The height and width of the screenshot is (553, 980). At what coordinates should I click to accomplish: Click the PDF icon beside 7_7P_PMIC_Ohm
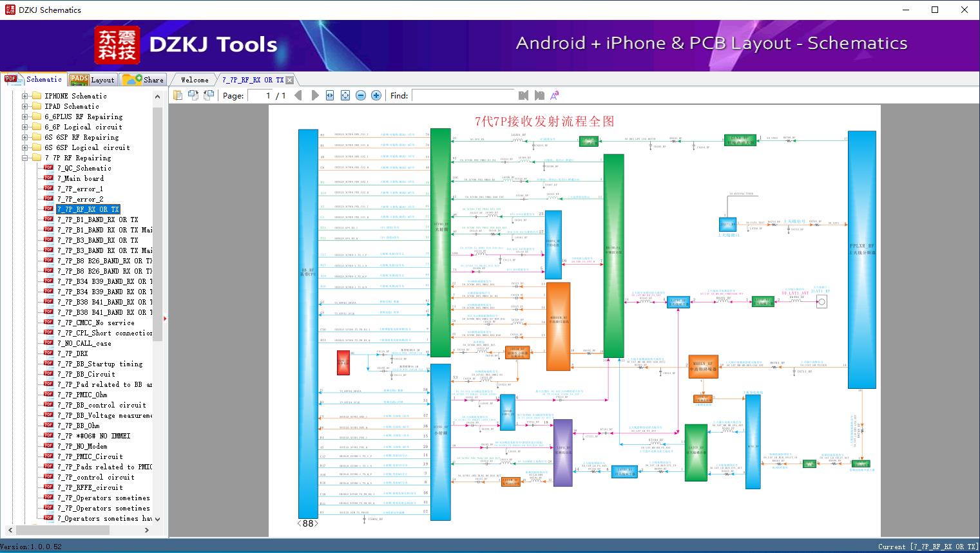(x=48, y=395)
